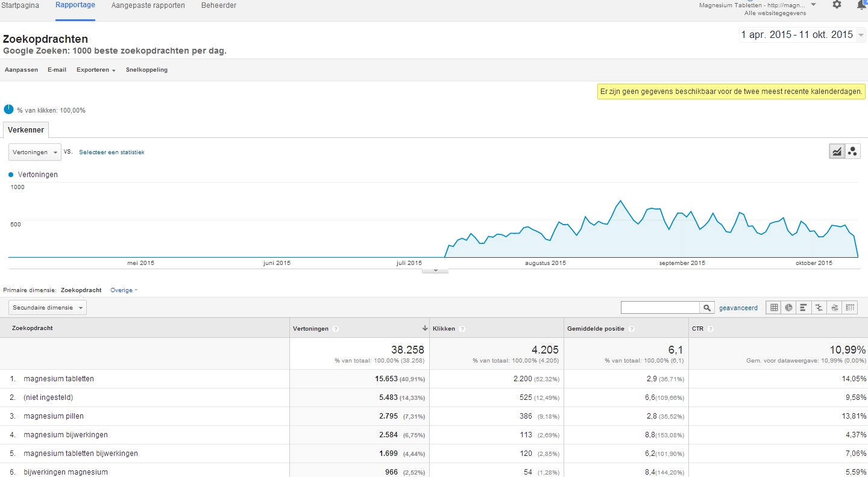Open the notifications bell
This screenshot has height=477, width=868.
coord(862,4)
